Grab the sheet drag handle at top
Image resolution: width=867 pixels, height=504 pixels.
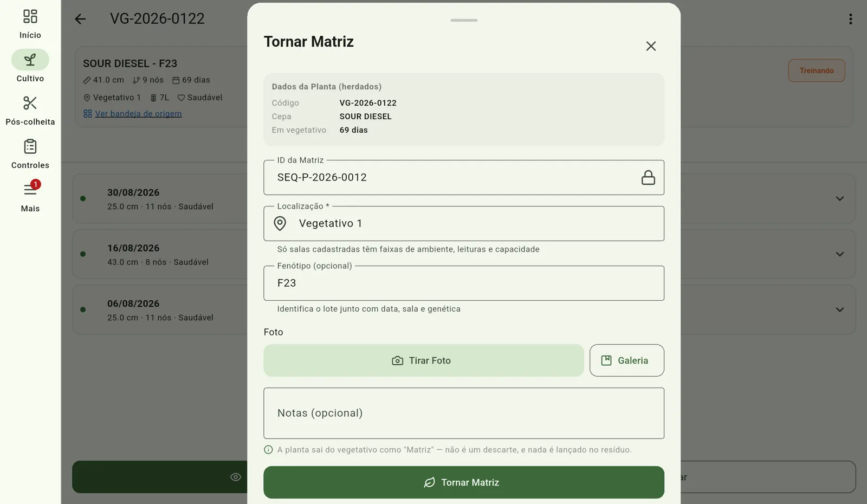coord(464,20)
